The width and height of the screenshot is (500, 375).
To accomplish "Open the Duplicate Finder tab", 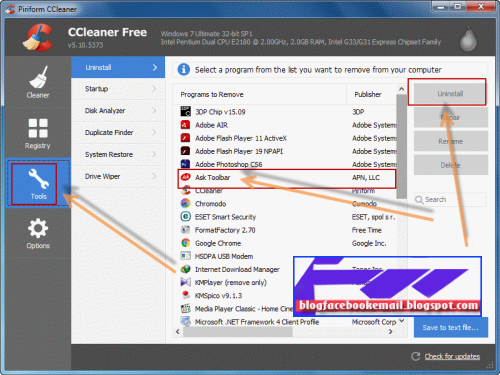I will tap(118, 132).
